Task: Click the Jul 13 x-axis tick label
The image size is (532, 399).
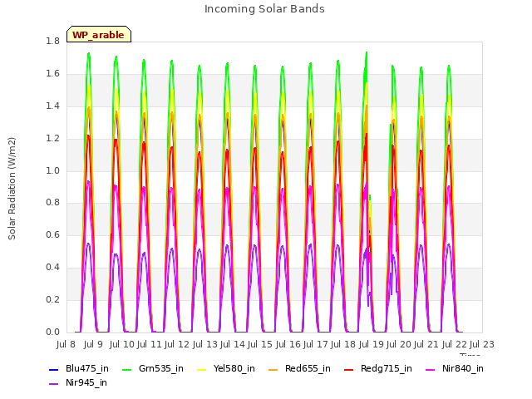Action: (x=204, y=344)
